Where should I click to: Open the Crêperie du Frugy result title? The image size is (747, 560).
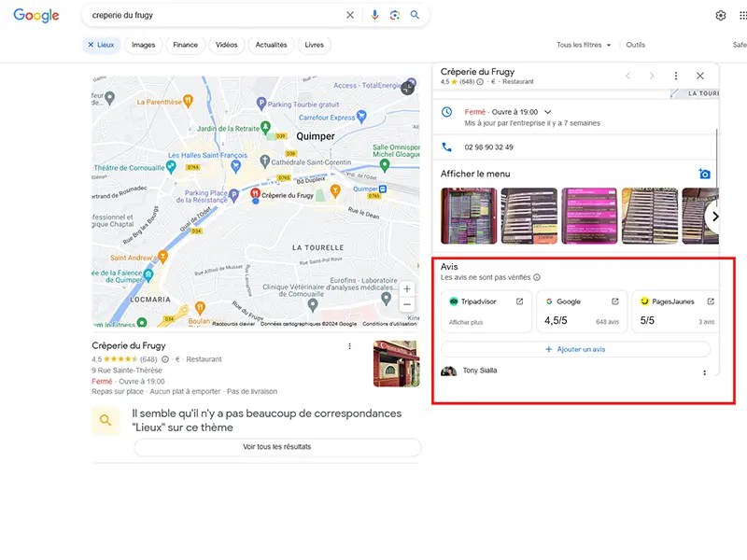[x=129, y=345]
